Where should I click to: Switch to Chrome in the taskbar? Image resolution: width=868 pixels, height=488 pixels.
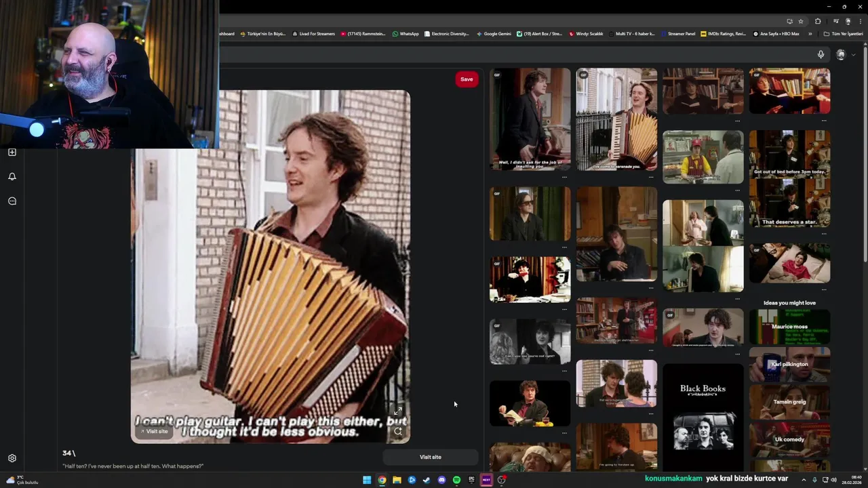click(382, 480)
